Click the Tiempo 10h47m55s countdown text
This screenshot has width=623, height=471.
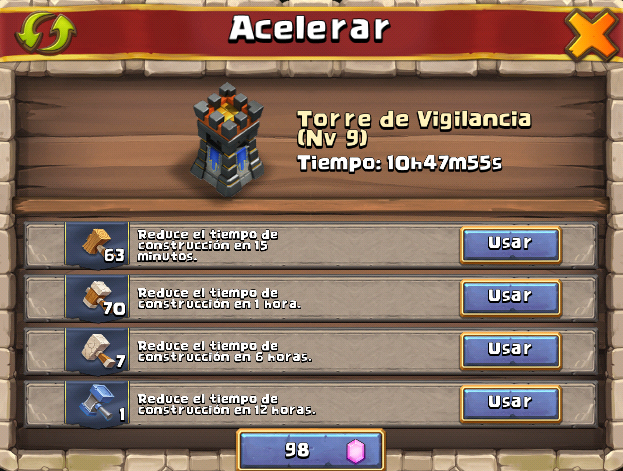[x=400, y=163]
